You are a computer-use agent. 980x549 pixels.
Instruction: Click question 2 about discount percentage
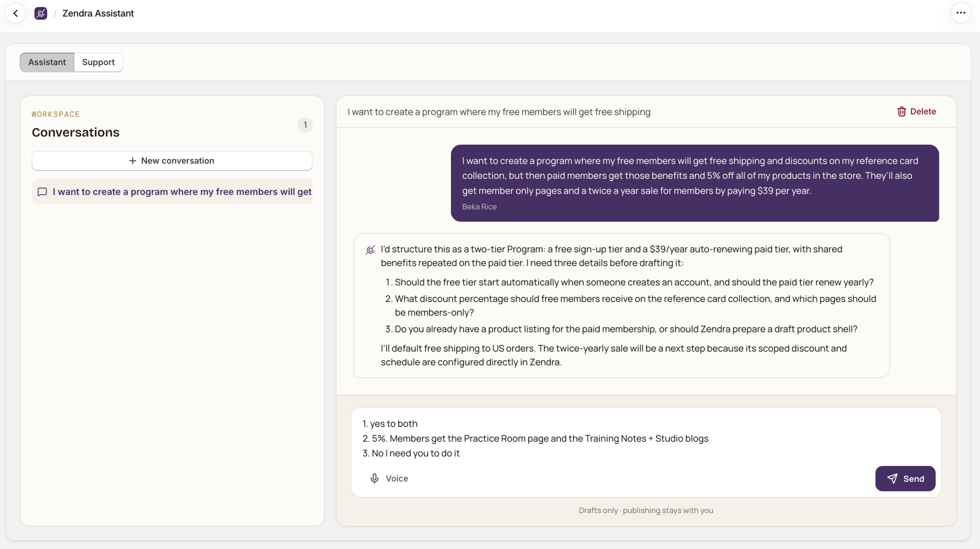coord(635,306)
